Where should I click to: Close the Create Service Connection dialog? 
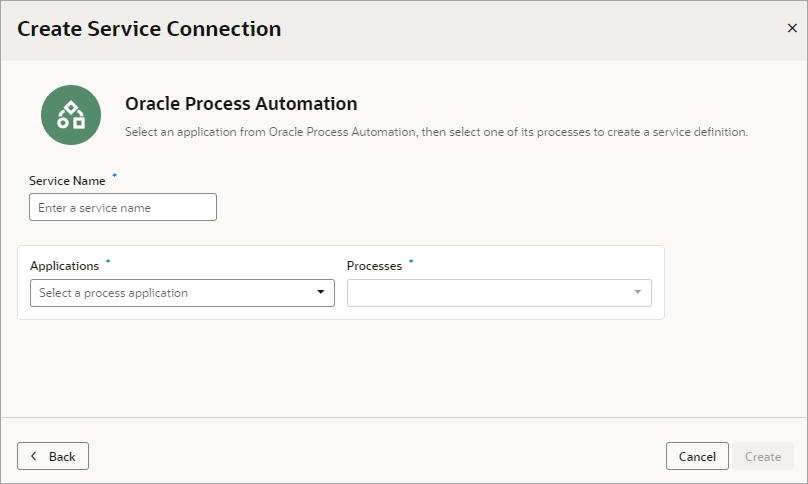tap(793, 29)
